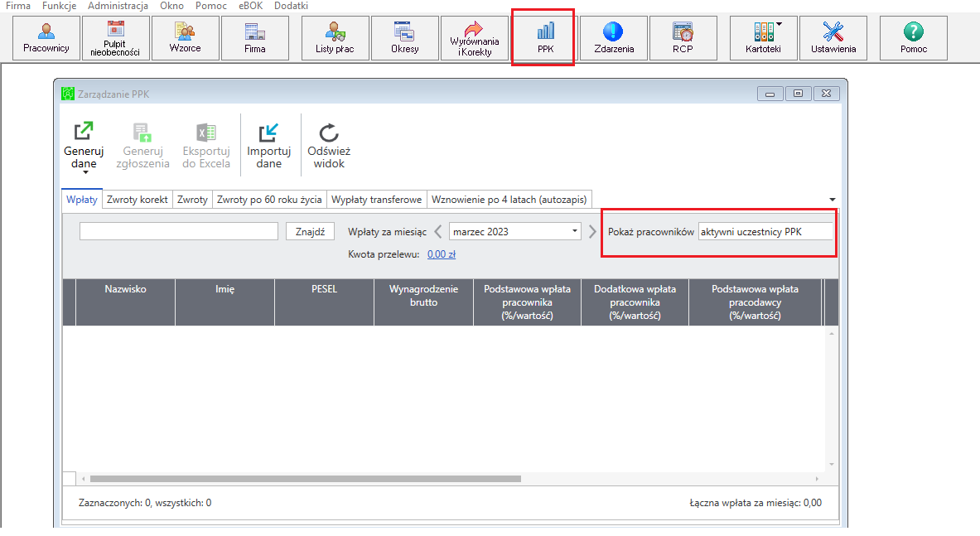Open the PPK chart icon
Screen dimensions: 980x536
tap(545, 38)
